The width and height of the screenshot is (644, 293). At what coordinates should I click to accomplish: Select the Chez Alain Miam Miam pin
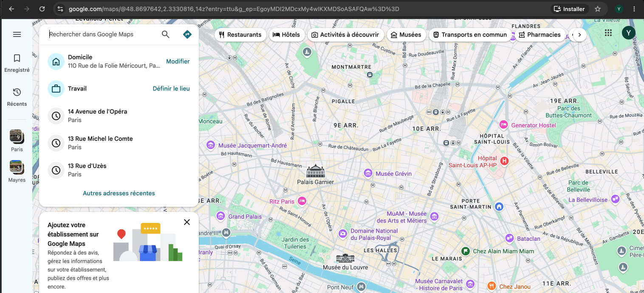coord(466,251)
